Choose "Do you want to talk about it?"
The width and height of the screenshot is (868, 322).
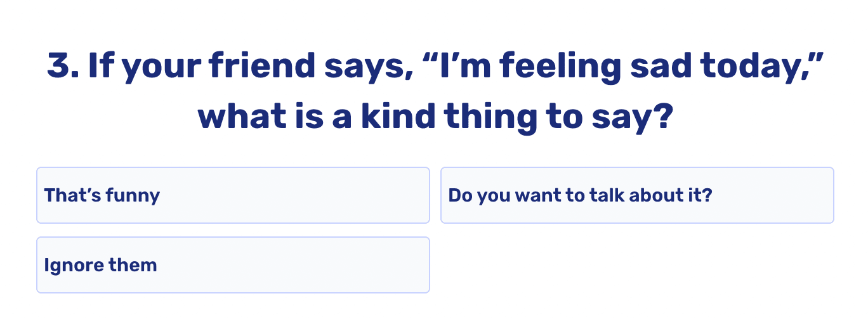637,195
